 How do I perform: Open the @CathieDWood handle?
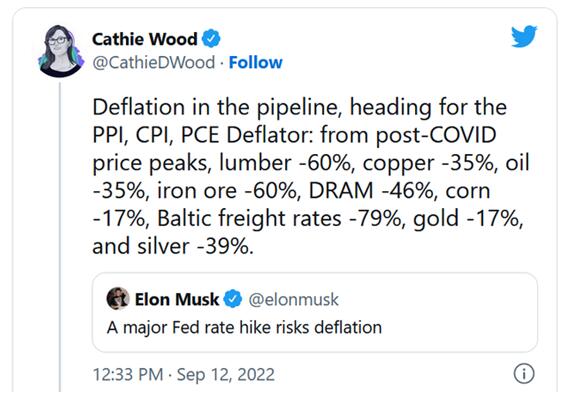click(154, 62)
